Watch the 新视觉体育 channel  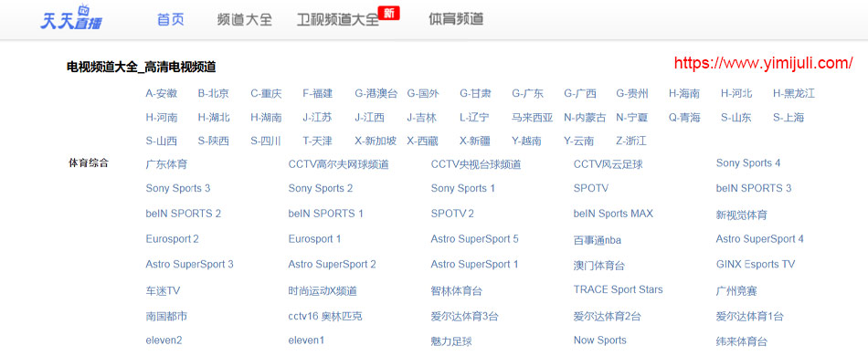742,215
